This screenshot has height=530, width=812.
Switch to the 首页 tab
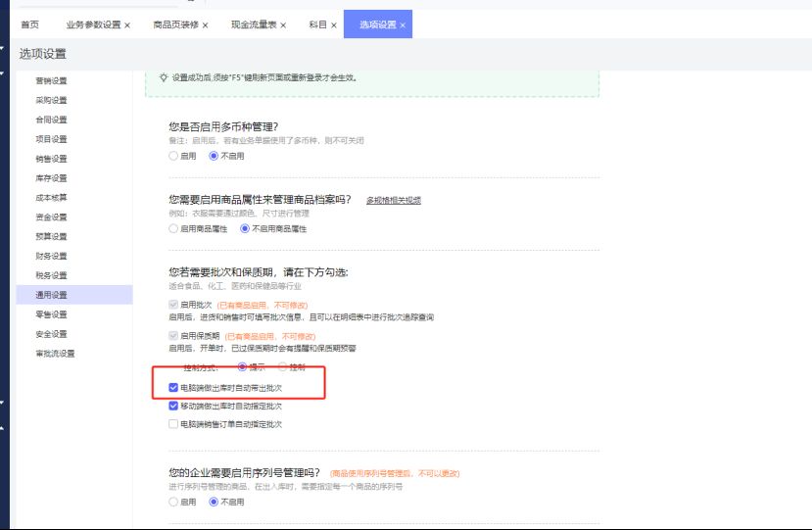click(30, 24)
